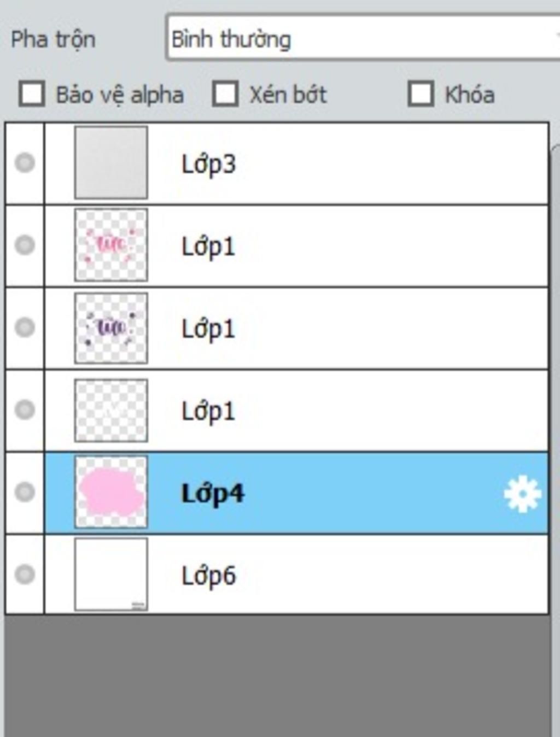Click the white Lớp6 layer thumbnail
This screenshot has width=560, height=737.
coord(111,574)
